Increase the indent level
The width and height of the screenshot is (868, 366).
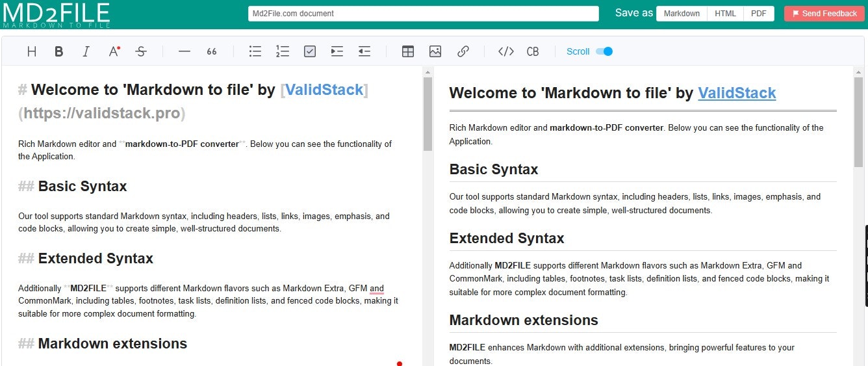coord(337,51)
